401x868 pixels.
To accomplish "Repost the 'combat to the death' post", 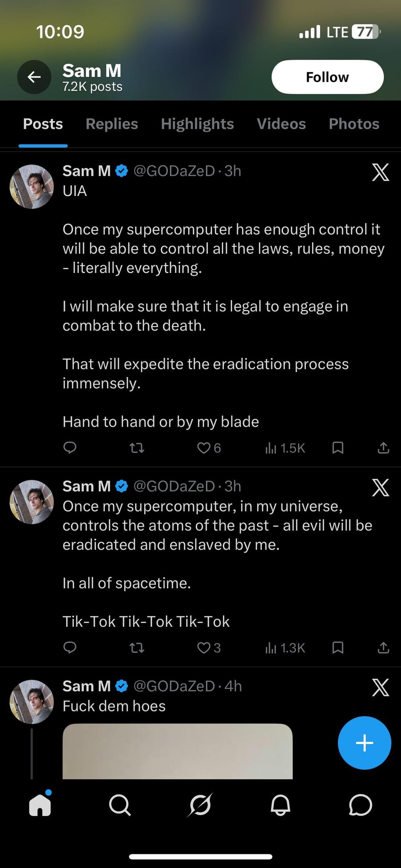I will pyautogui.click(x=137, y=448).
